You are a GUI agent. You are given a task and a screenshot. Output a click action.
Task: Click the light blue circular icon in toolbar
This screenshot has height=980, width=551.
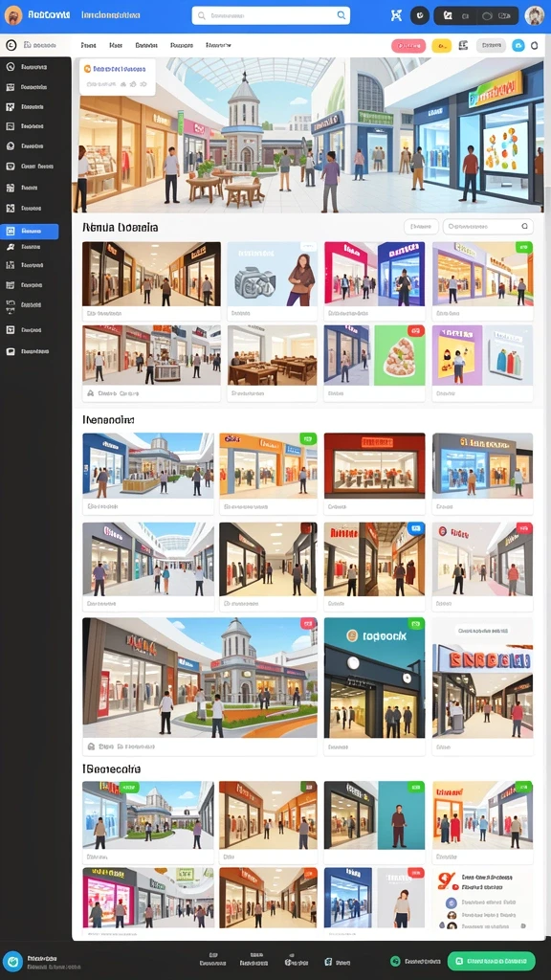tap(518, 45)
